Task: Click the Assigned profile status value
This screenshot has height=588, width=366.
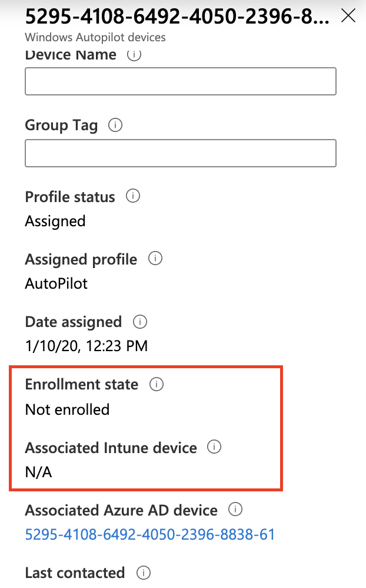Action: coord(55,221)
